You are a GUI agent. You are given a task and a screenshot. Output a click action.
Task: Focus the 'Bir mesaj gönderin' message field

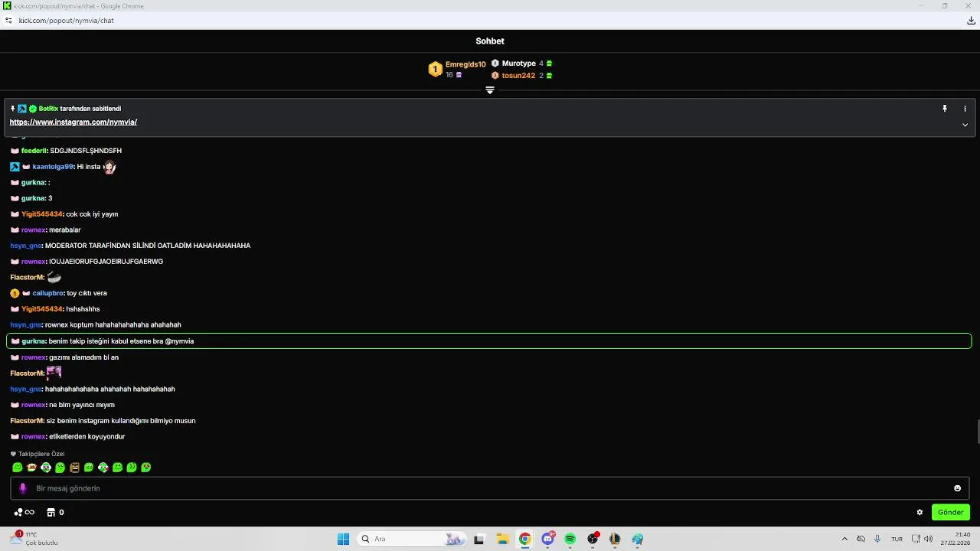point(490,488)
